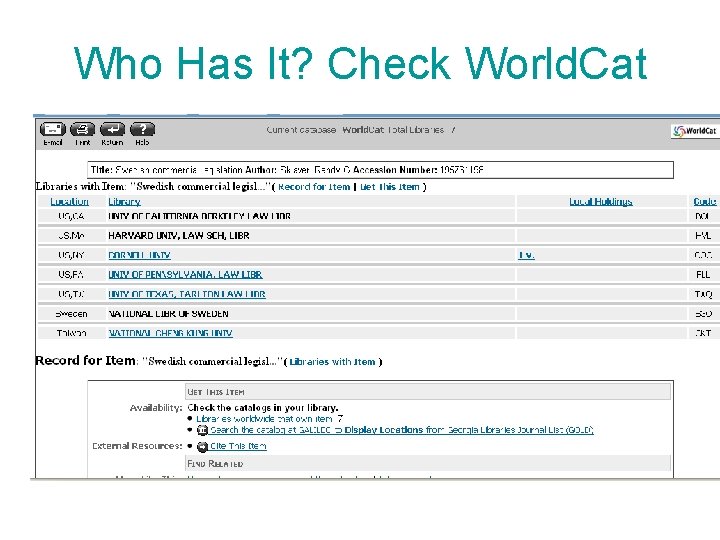The image size is (720, 540).
Task: Open Univ of Texas Tarlton Law Libr link
Action: click(x=187, y=294)
